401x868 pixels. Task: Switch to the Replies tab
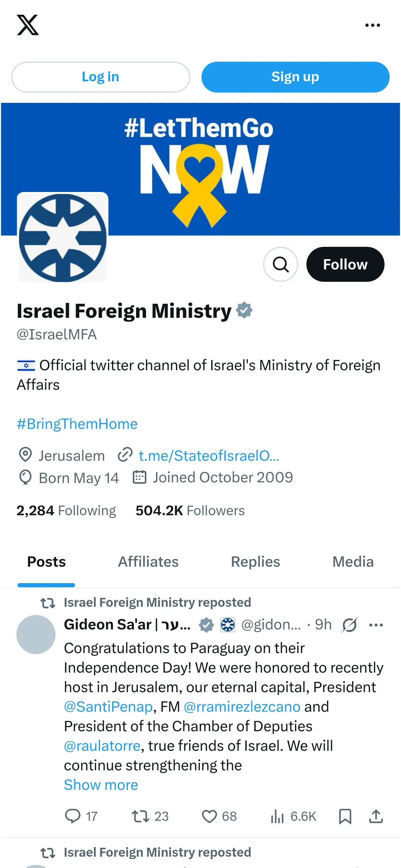tap(255, 562)
